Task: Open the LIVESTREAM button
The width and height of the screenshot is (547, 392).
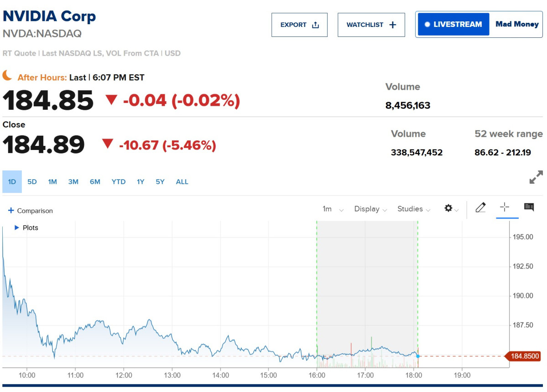Action: point(453,25)
